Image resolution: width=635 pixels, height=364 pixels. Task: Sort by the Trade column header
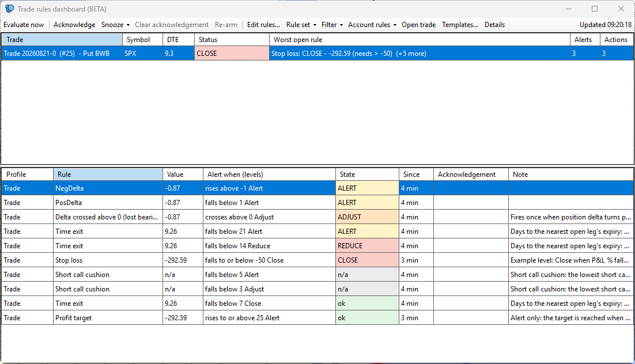pyautogui.click(x=62, y=40)
